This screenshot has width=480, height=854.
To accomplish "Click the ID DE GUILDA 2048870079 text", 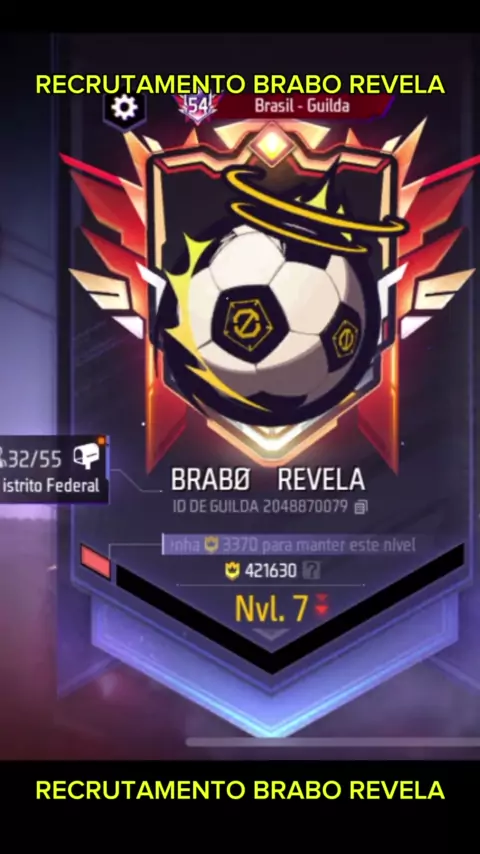I will 260,507.
